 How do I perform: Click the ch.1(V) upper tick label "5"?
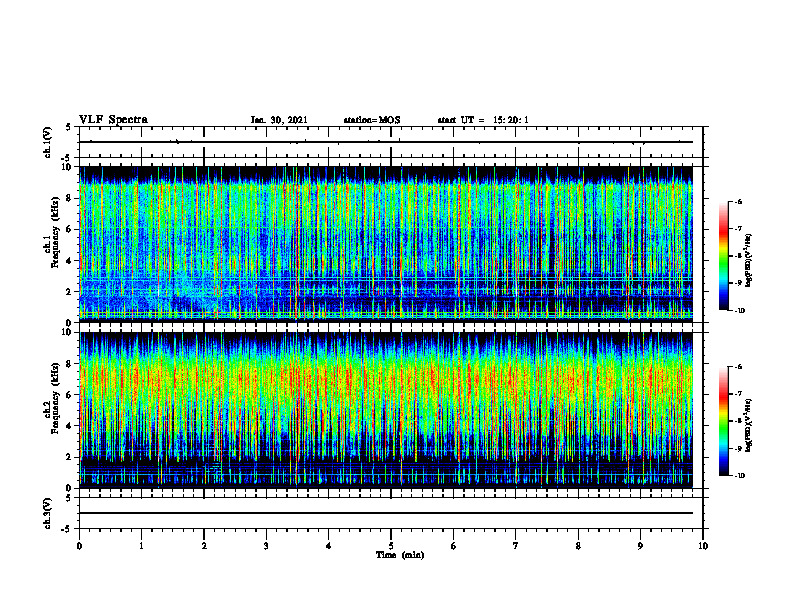[68, 127]
